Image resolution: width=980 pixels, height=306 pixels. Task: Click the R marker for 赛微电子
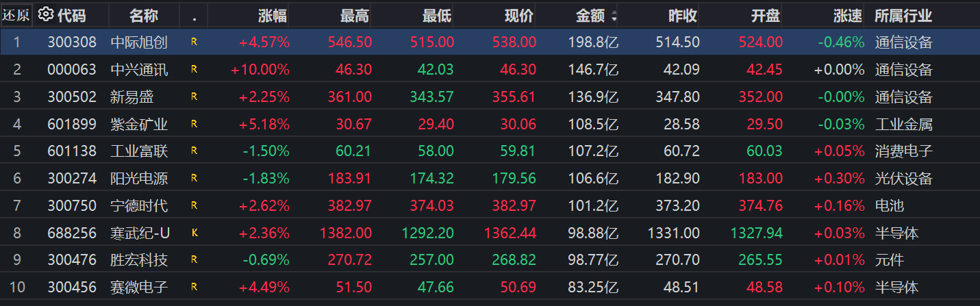click(x=194, y=287)
